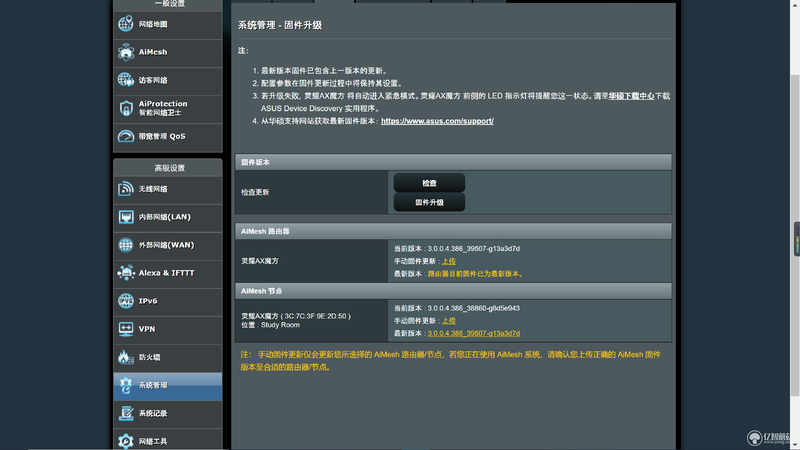Viewport: 800px width, 450px height.
Task: Open the 外部网络(WAN) globe icon
Action: pos(126,245)
